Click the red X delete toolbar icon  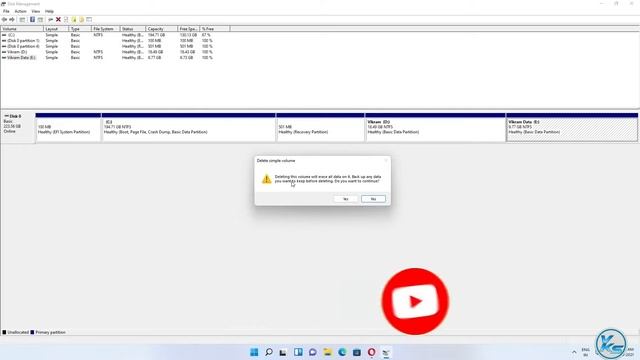click(x=58, y=20)
